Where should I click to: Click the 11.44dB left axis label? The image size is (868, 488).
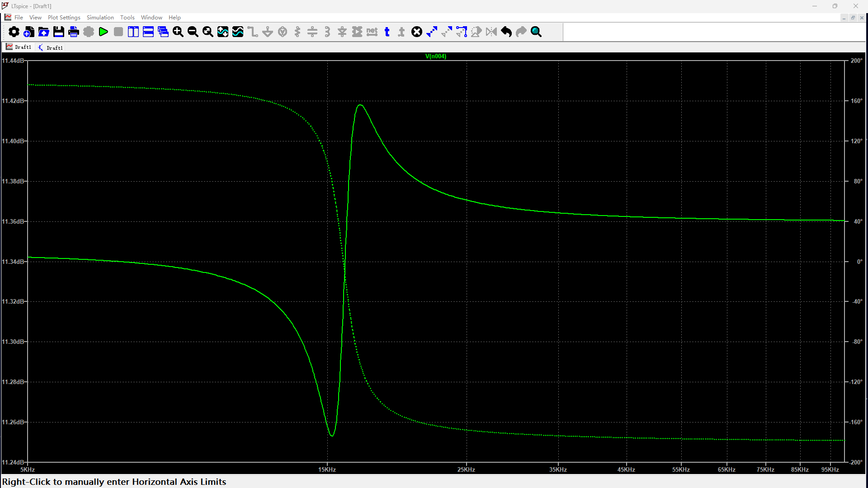pyautogui.click(x=12, y=61)
